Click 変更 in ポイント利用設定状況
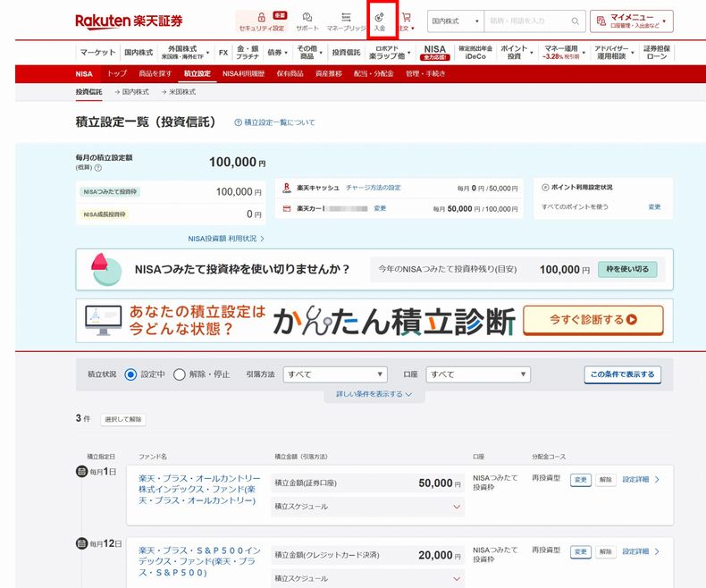This screenshot has width=706, height=588. (x=654, y=207)
